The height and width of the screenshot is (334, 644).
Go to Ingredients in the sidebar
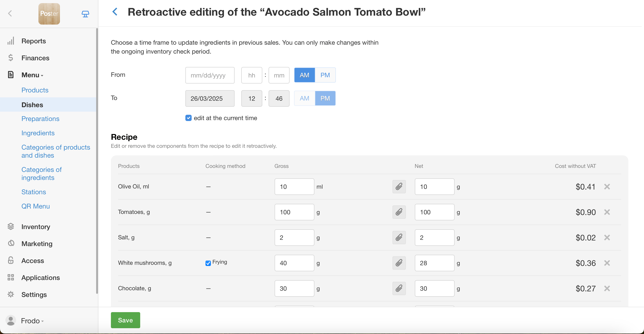[38, 133]
